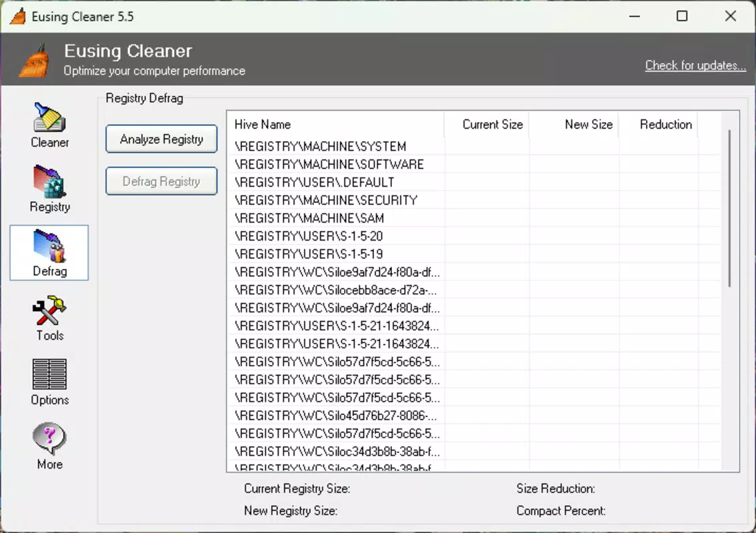Click the Analyze Registry button
The height and width of the screenshot is (533, 756).
(161, 139)
